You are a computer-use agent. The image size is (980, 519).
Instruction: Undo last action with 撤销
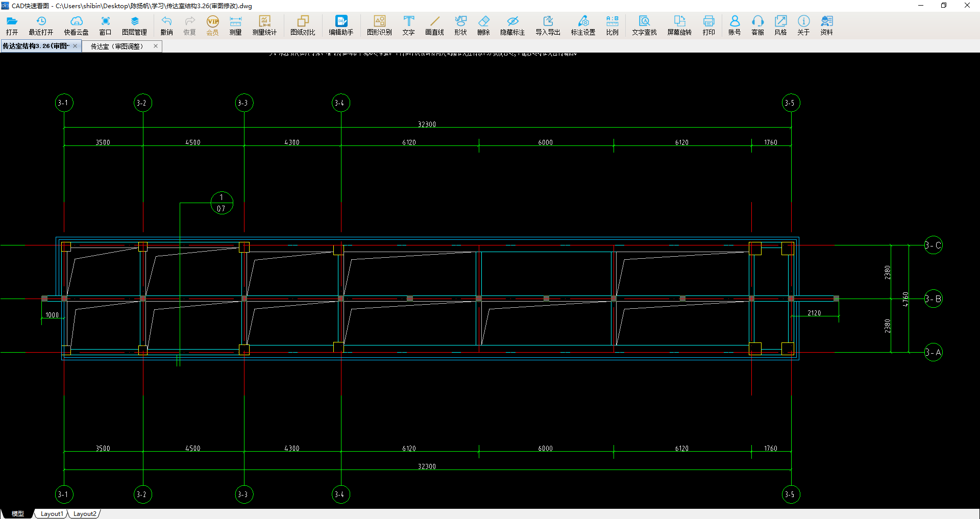tap(166, 25)
